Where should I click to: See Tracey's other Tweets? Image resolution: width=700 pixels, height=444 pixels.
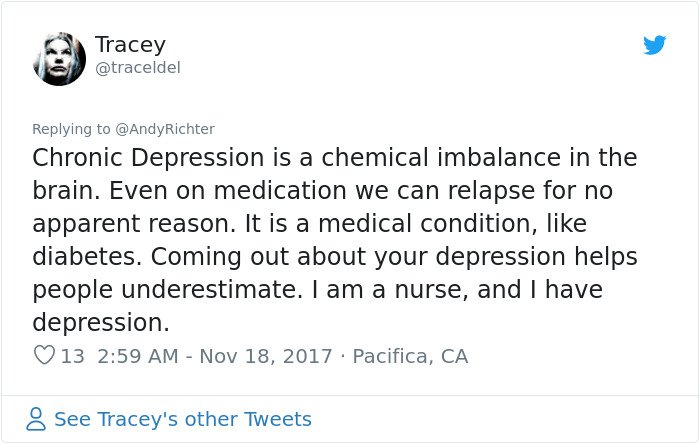click(183, 419)
